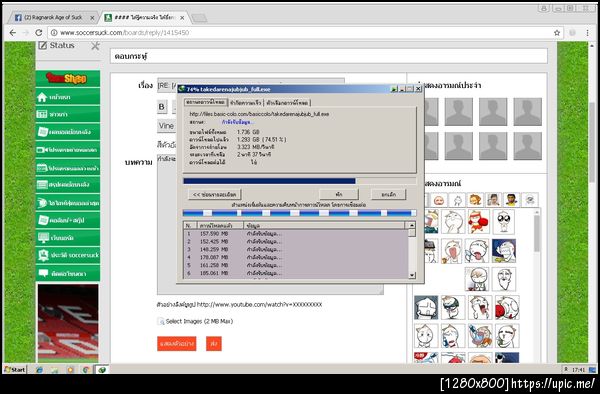600x394 pixels.
Task: Switch to the speed limiter tab
Action: coord(246,103)
